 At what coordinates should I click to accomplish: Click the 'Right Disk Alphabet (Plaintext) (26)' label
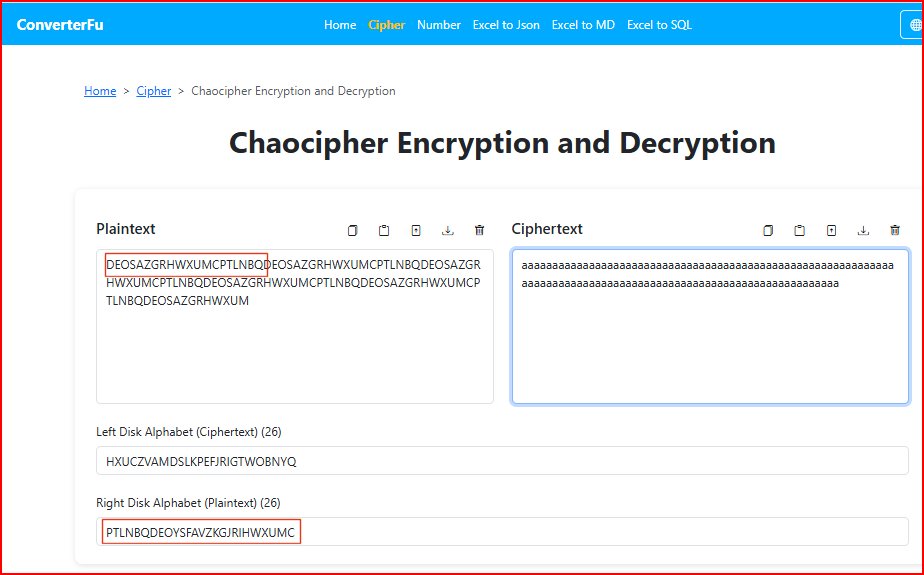pyautogui.click(x=188, y=503)
